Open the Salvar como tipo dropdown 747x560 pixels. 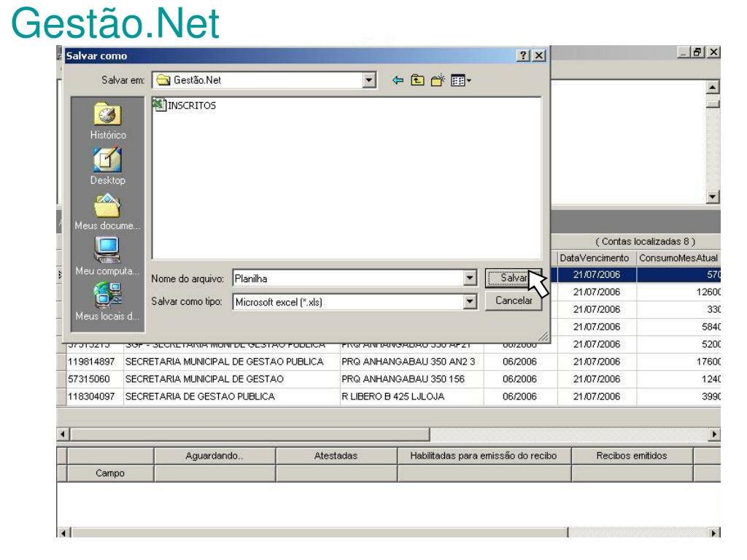(x=470, y=301)
